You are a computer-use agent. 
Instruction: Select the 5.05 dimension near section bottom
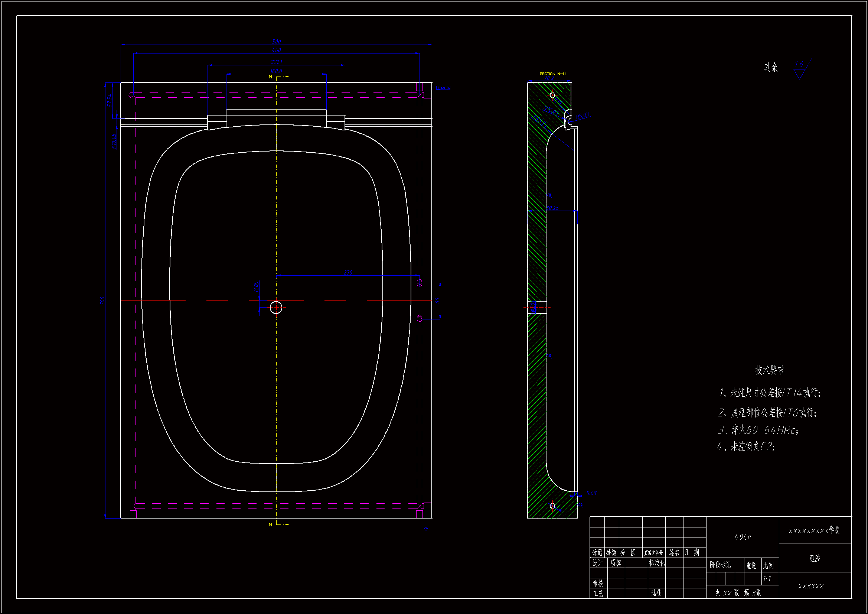591,493
